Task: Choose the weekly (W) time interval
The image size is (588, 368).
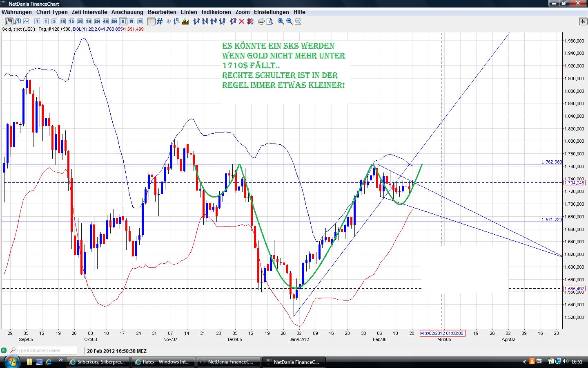Action: point(131,21)
